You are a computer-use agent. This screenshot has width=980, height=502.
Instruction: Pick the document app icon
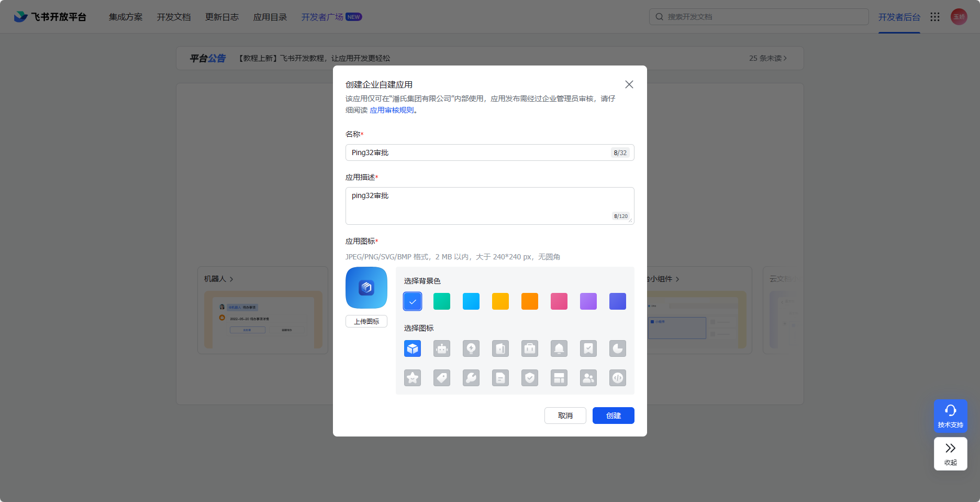click(x=500, y=378)
